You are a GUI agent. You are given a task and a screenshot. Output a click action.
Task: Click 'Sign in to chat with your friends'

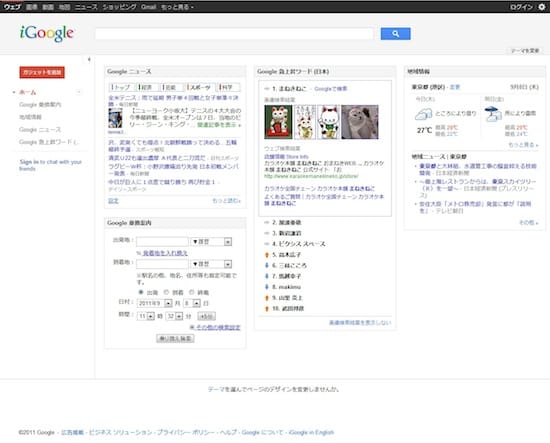pyautogui.click(x=51, y=165)
